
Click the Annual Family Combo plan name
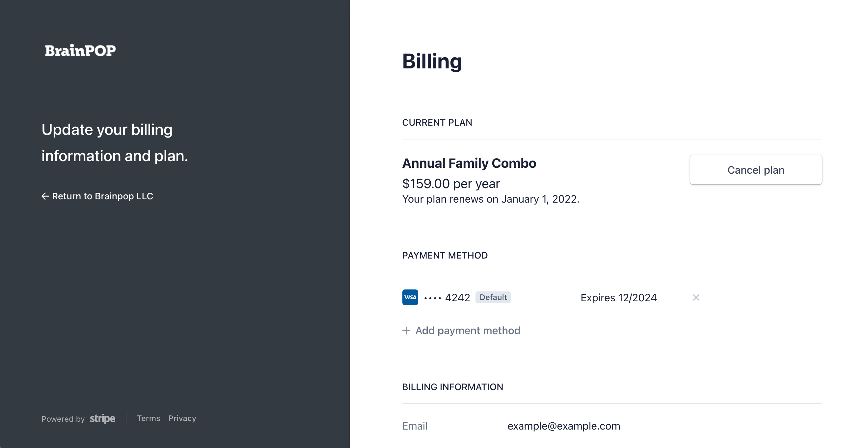click(x=469, y=163)
